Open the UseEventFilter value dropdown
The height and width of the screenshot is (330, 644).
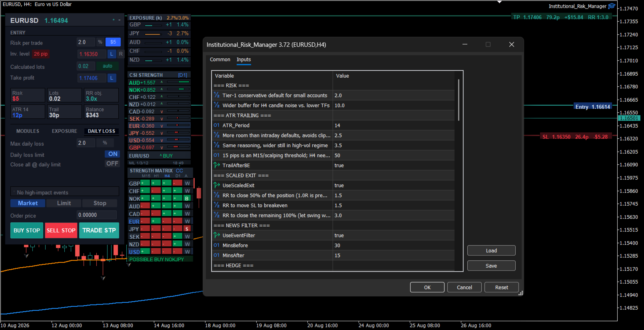393,235
